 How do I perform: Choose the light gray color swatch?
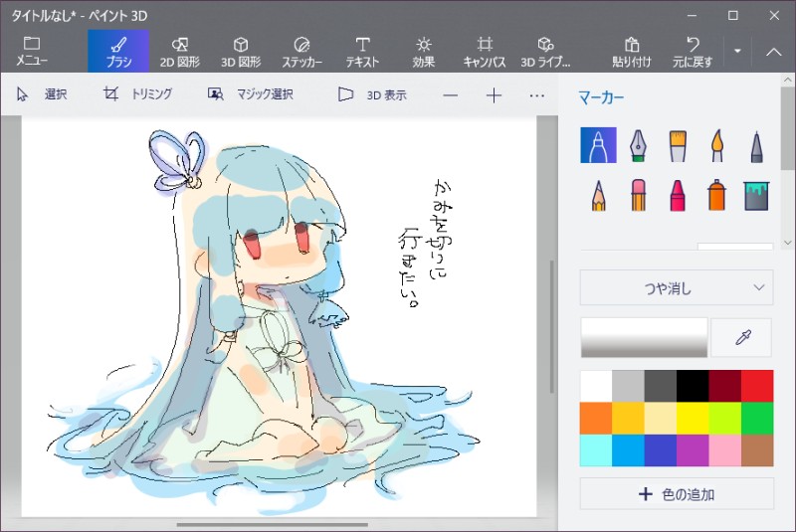click(628, 386)
